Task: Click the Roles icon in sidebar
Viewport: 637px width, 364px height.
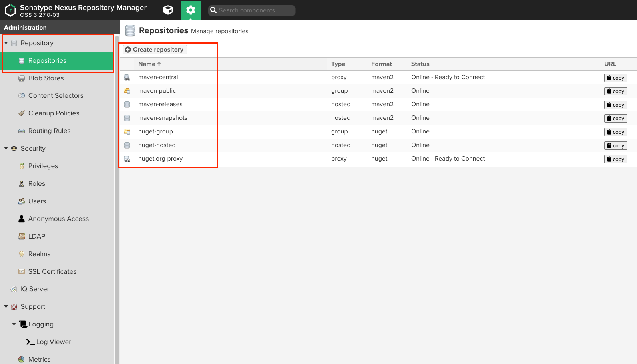Action: (x=22, y=184)
